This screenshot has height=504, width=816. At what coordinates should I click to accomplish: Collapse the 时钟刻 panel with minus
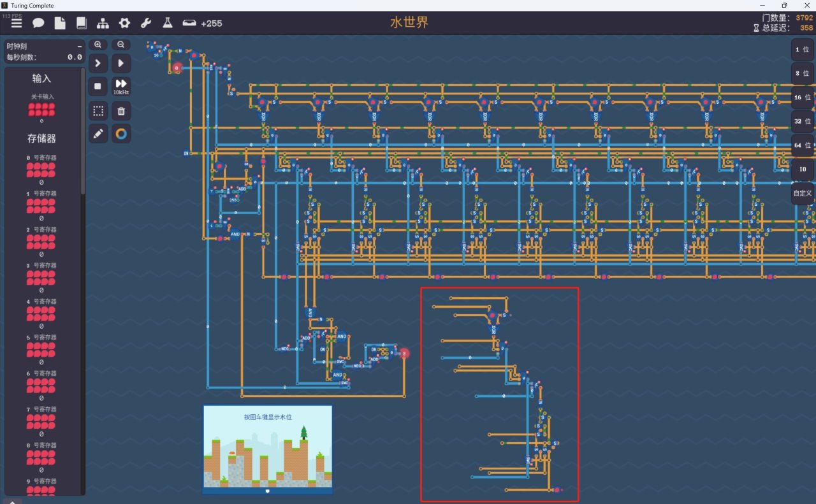point(80,47)
